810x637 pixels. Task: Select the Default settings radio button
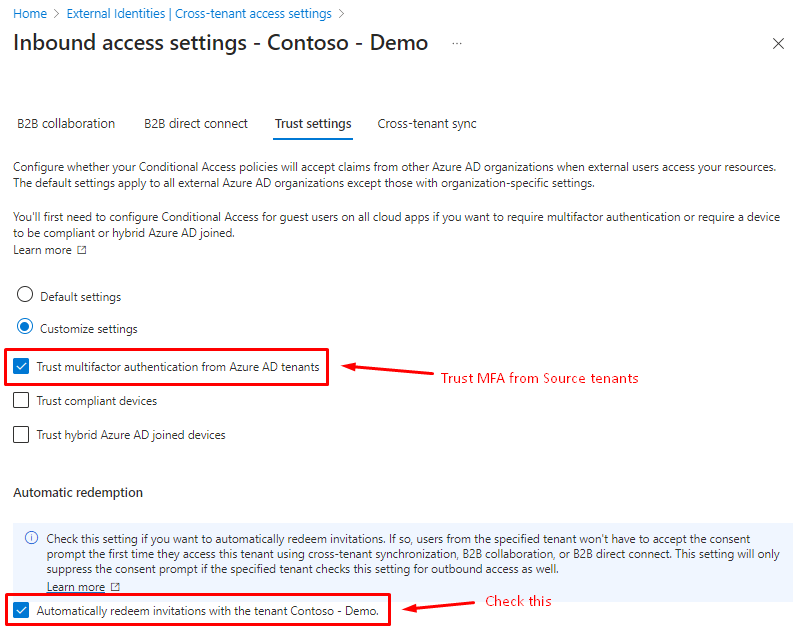point(25,296)
